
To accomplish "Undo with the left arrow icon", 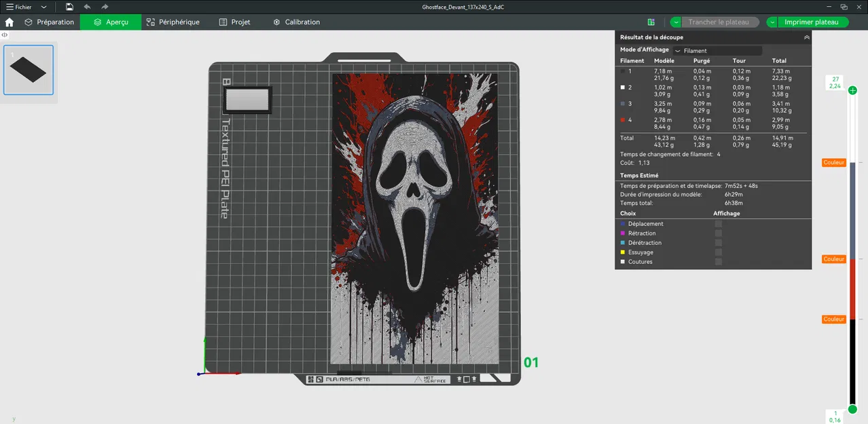I will (x=86, y=7).
